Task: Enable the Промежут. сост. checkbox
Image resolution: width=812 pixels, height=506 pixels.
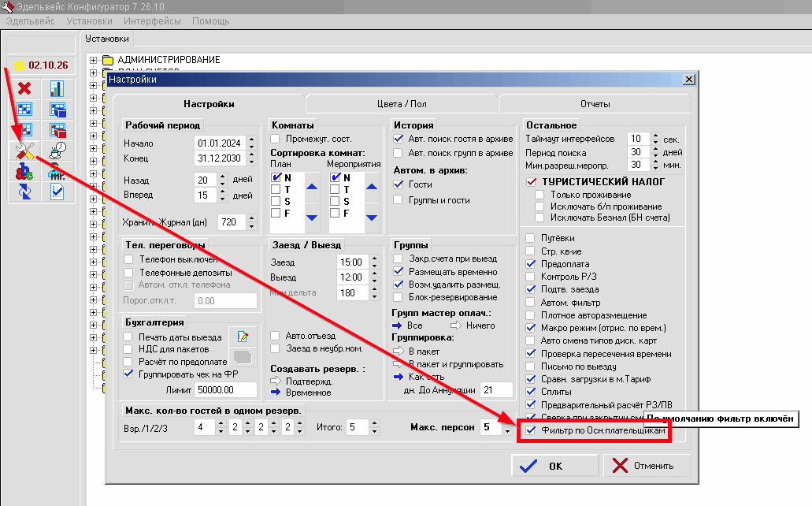Action: click(x=276, y=139)
